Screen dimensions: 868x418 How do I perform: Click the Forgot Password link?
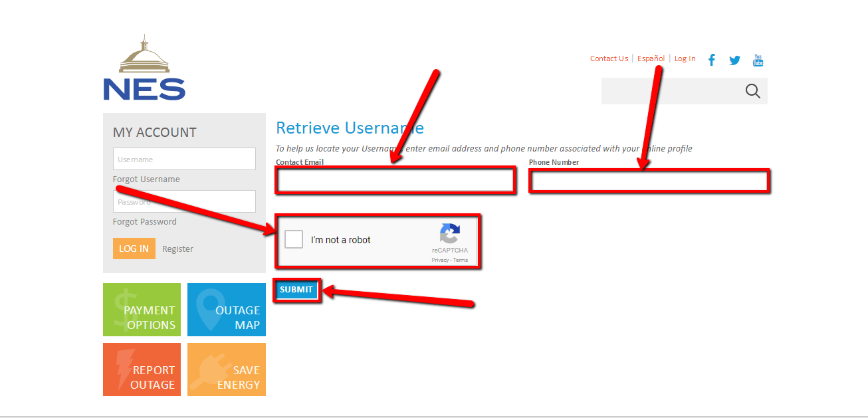[144, 221]
